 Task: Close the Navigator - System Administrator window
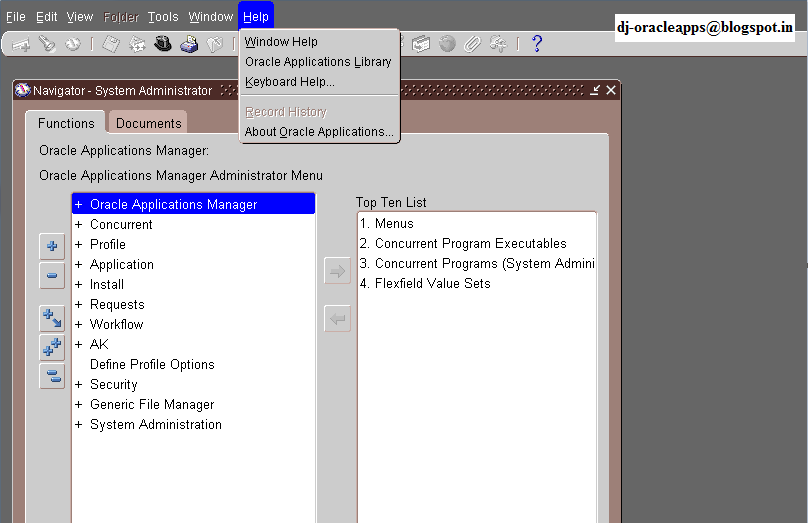(611, 90)
